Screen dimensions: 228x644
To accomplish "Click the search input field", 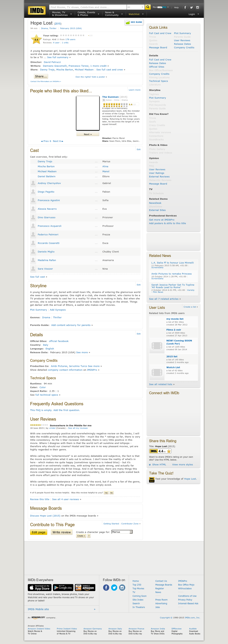I will click(x=88, y=7).
